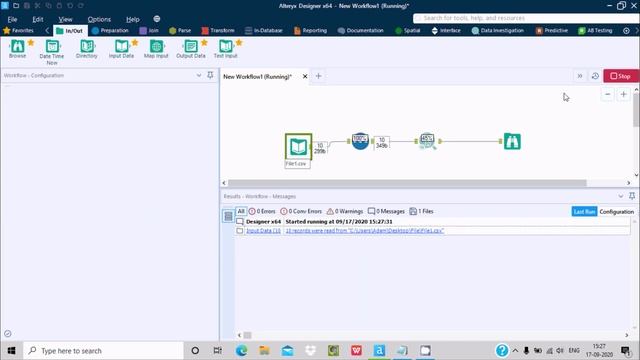Filter results by 0 Conv Errors

301,211
